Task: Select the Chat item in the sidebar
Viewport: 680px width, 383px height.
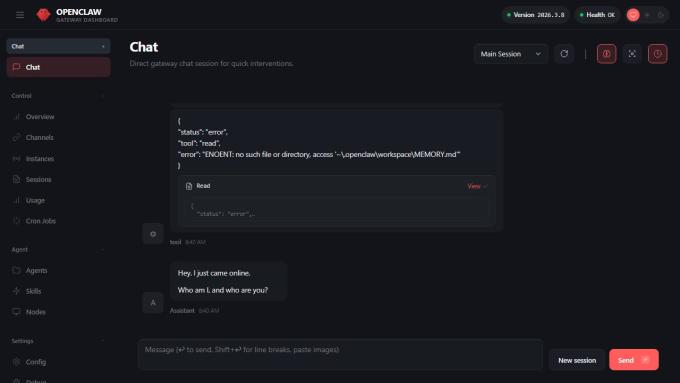Action: [x=58, y=67]
